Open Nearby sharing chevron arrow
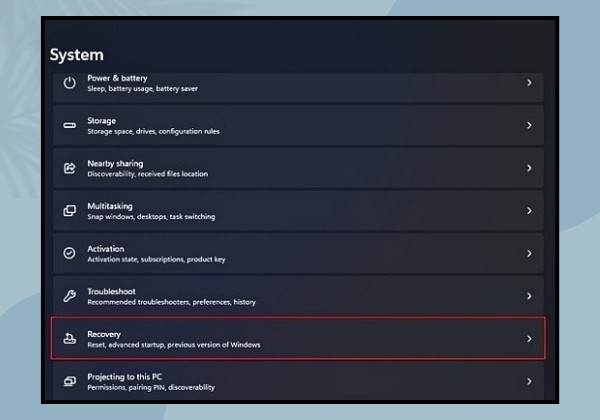 tap(529, 168)
